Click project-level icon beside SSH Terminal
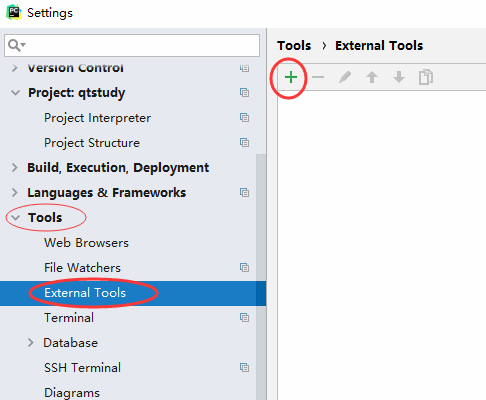 tap(244, 368)
